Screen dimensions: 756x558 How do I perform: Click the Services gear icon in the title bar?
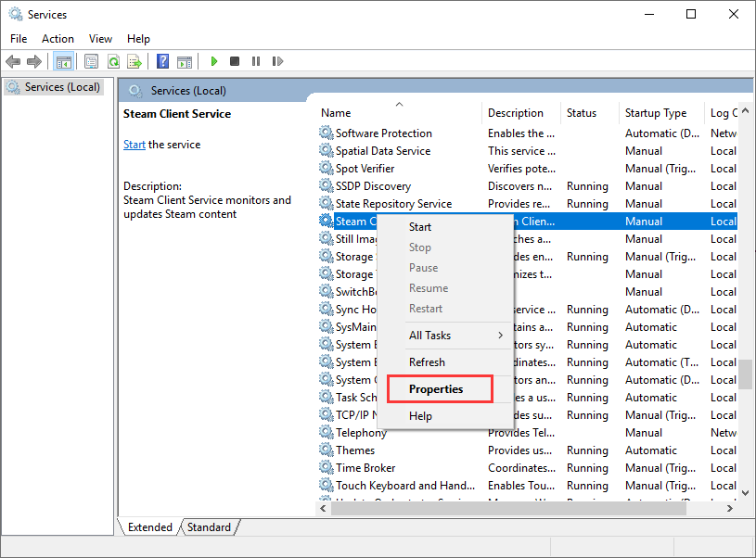click(16, 15)
